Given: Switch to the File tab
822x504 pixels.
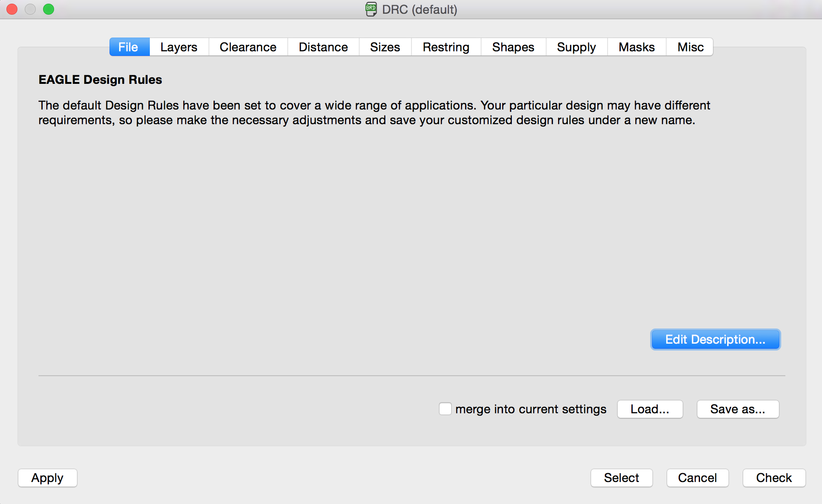Looking at the screenshot, I should [x=129, y=47].
